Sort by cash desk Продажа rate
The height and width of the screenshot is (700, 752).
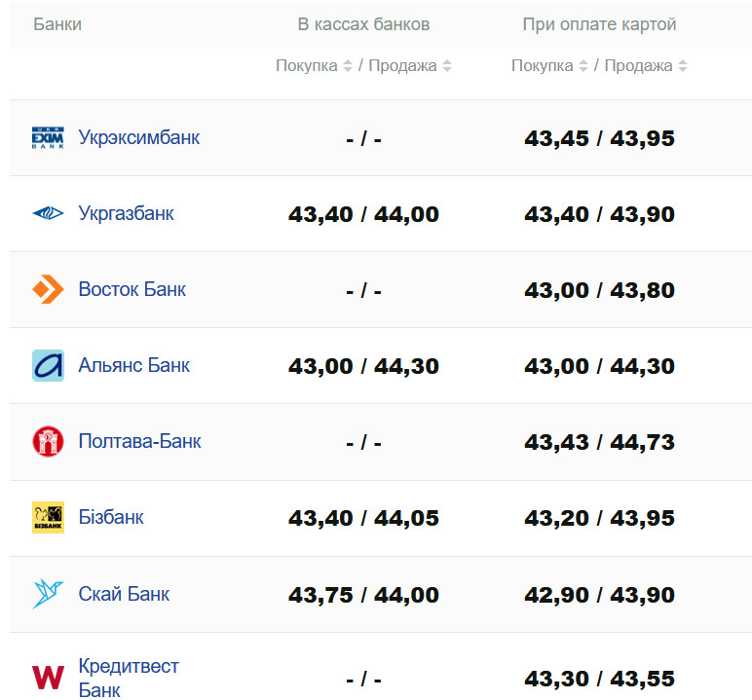click(x=447, y=66)
